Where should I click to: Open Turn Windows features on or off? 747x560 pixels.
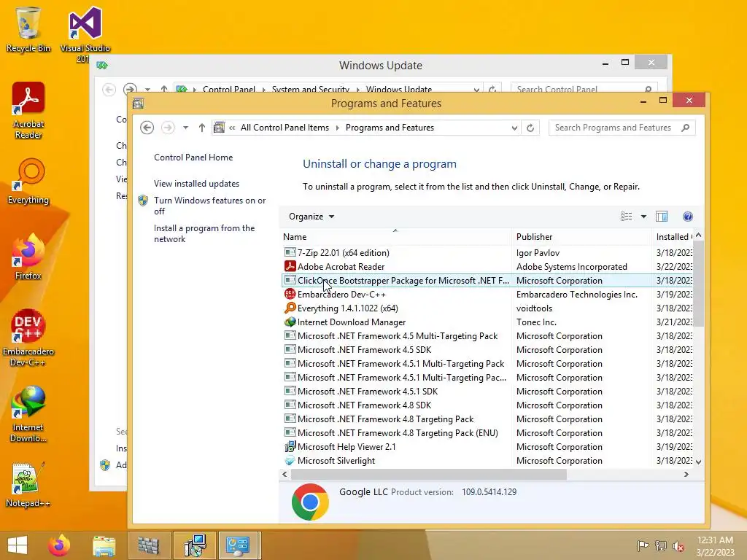pyautogui.click(x=209, y=206)
